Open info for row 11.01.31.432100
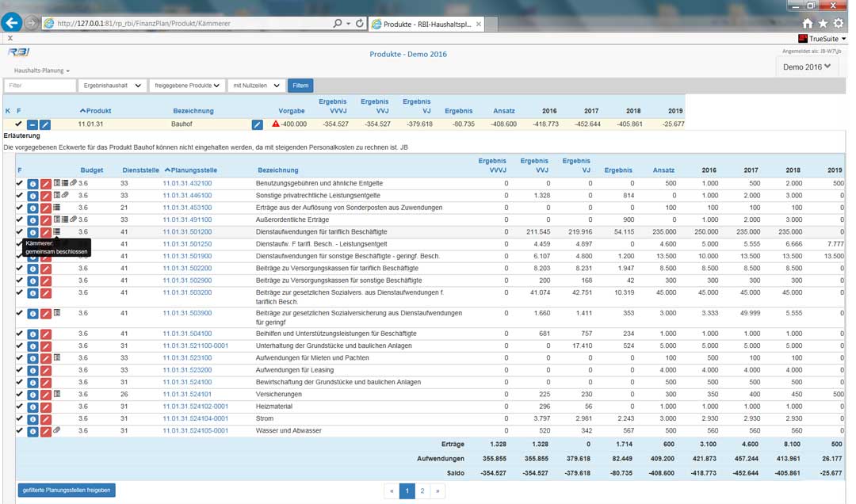Screen dimensions: 856x504 point(32,184)
